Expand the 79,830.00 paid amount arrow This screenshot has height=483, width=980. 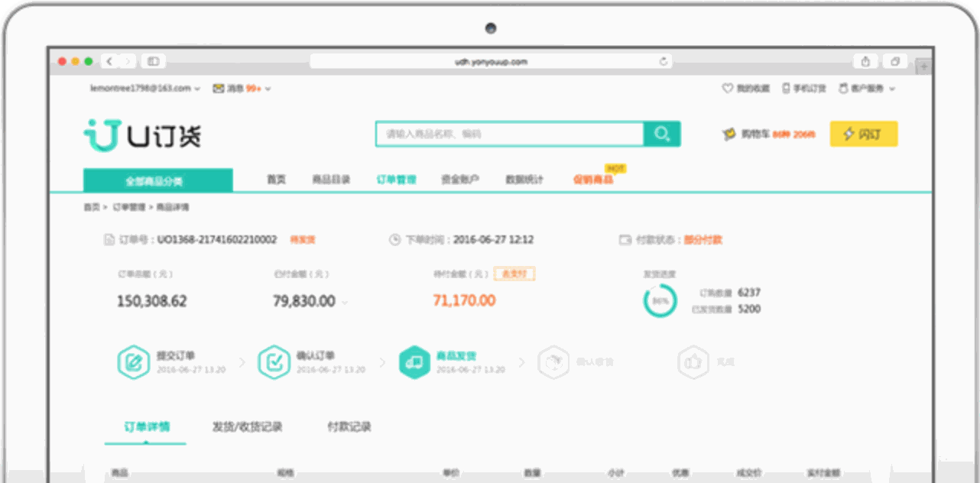pyautogui.click(x=344, y=303)
